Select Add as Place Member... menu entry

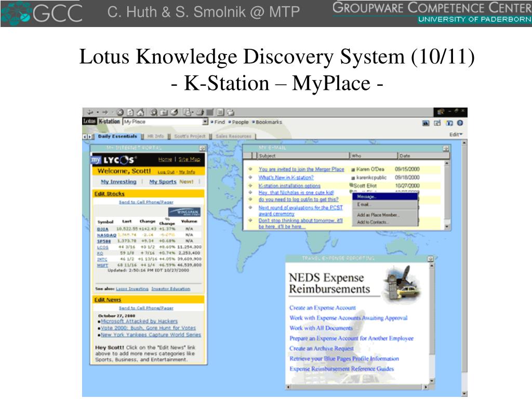pos(385,215)
